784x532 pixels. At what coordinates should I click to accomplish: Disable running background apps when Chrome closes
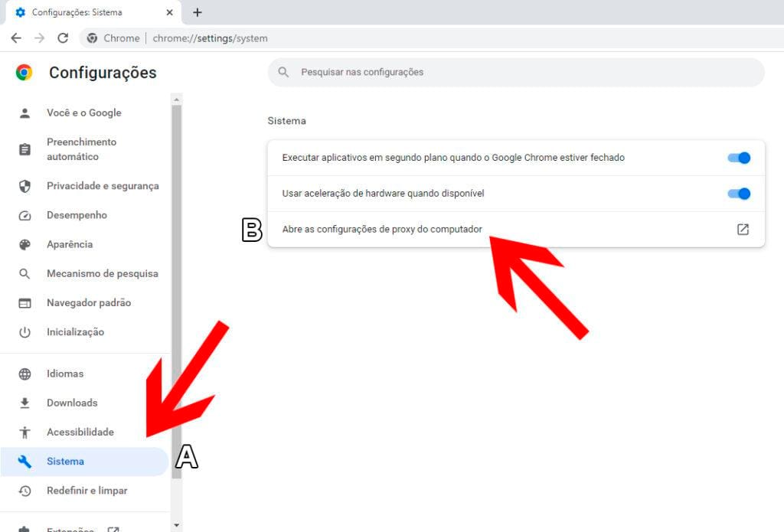tap(737, 158)
